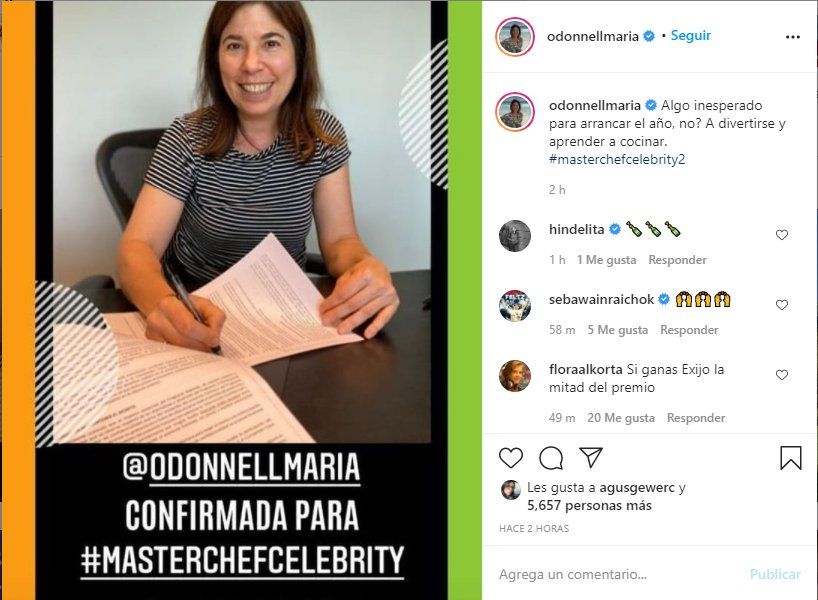Open agusgewerc profile link
This screenshot has height=600, width=818.
637,488
